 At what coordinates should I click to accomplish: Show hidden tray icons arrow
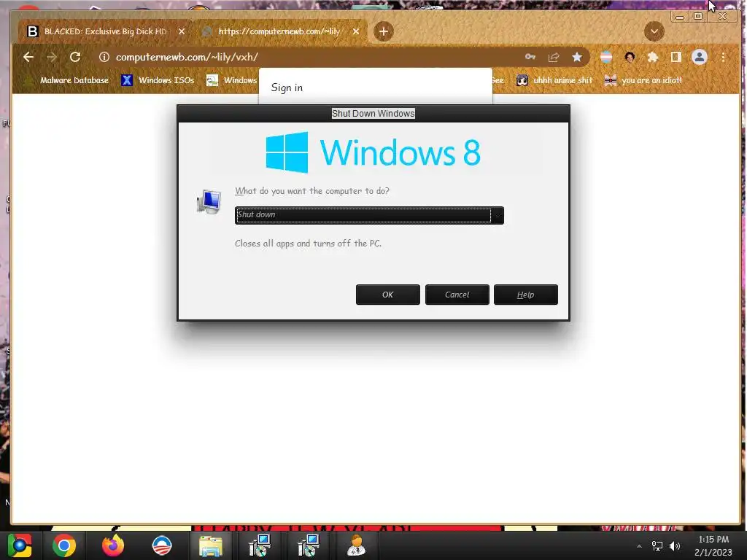pyautogui.click(x=639, y=546)
